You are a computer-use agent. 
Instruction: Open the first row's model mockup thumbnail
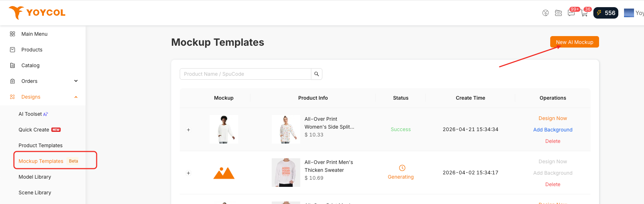coord(224,129)
